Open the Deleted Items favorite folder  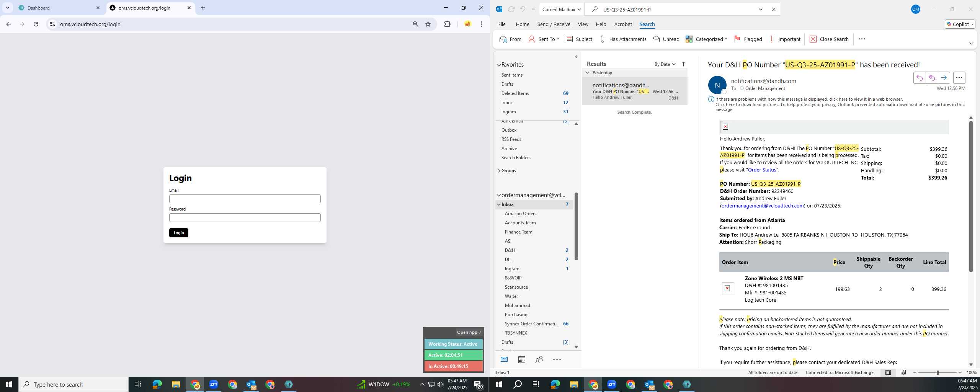pos(534,93)
